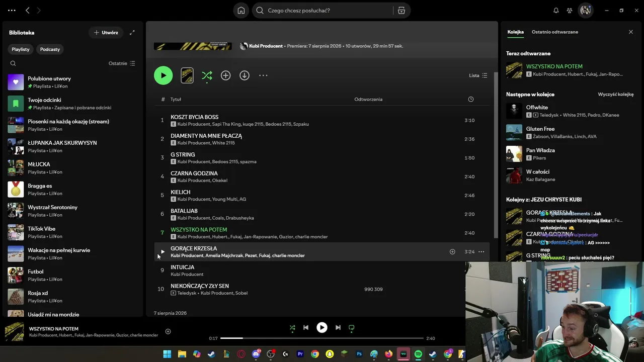
Task: Close the Kolejka queue panel
Action: pos(631,32)
